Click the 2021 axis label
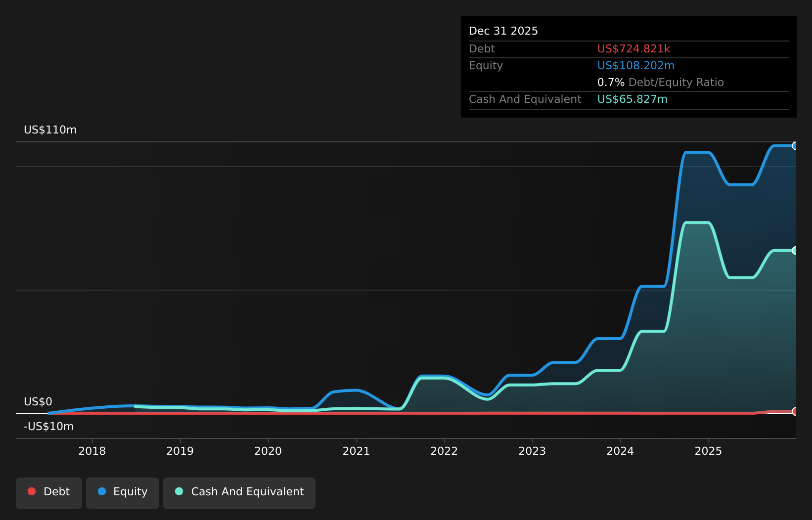The height and width of the screenshot is (520, 812). coord(356,451)
